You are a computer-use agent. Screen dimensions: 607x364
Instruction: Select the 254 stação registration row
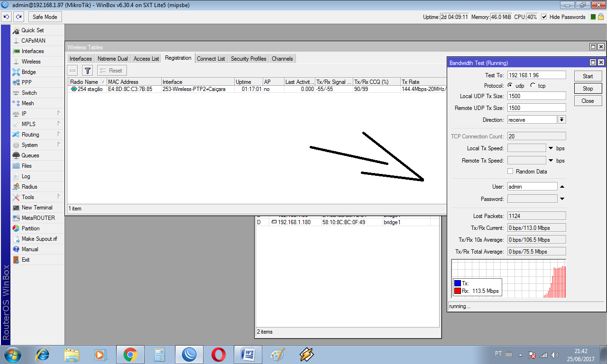[x=257, y=89]
